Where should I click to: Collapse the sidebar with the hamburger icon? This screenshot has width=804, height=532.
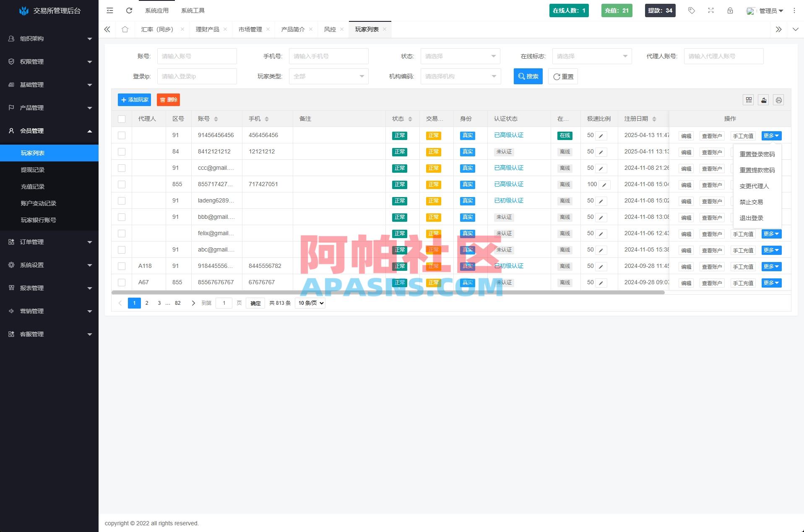coord(109,10)
